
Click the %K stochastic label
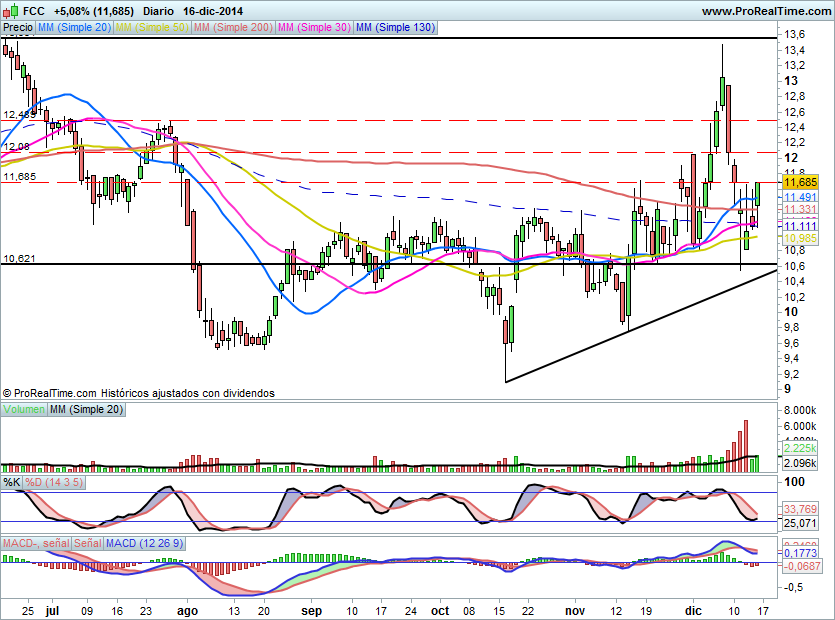[x=12, y=483]
